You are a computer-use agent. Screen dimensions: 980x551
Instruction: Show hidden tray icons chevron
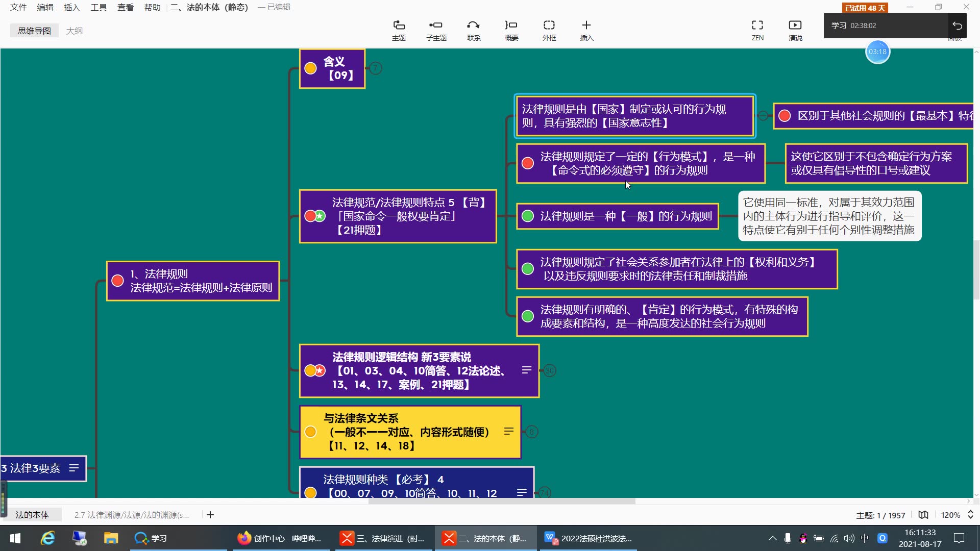[772, 538]
